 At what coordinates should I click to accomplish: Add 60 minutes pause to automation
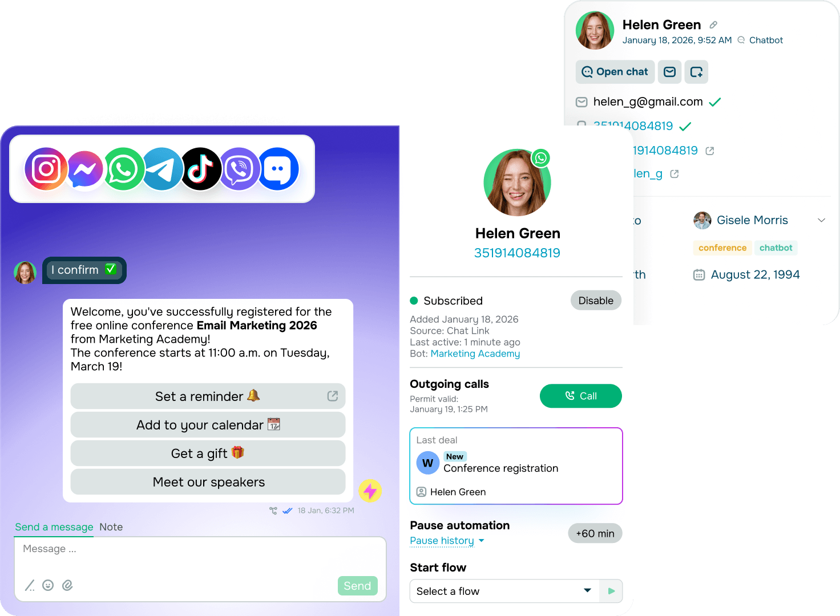click(x=595, y=533)
